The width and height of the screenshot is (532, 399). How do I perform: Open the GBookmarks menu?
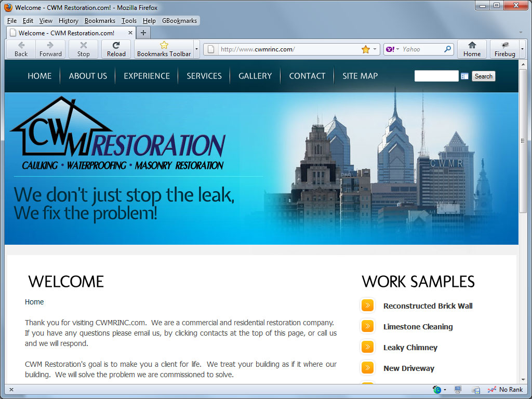click(179, 21)
